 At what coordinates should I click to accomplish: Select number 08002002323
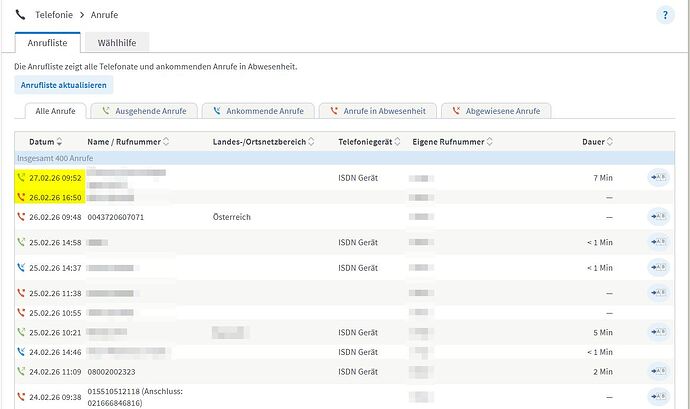111,372
